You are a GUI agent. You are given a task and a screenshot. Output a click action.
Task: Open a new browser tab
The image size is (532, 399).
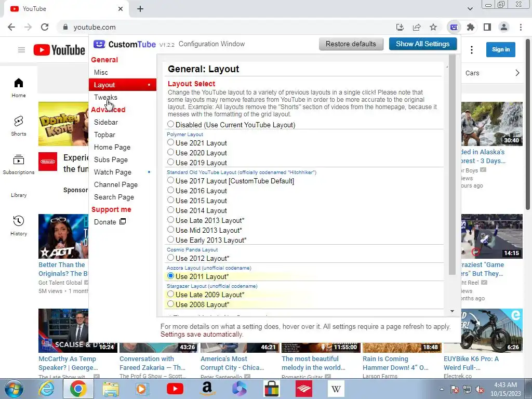click(140, 9)
